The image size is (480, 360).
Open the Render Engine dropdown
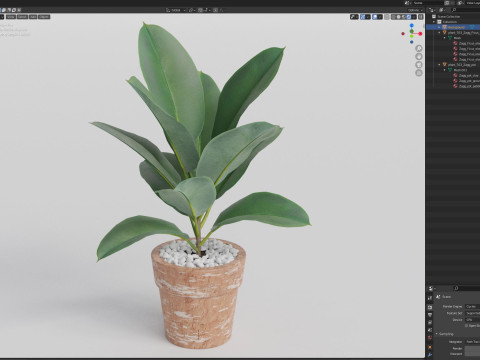[473, 306]
